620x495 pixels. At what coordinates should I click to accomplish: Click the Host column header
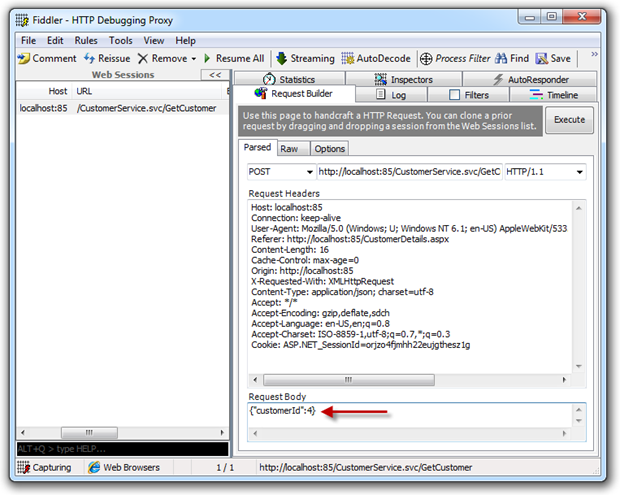pos(44,91)
